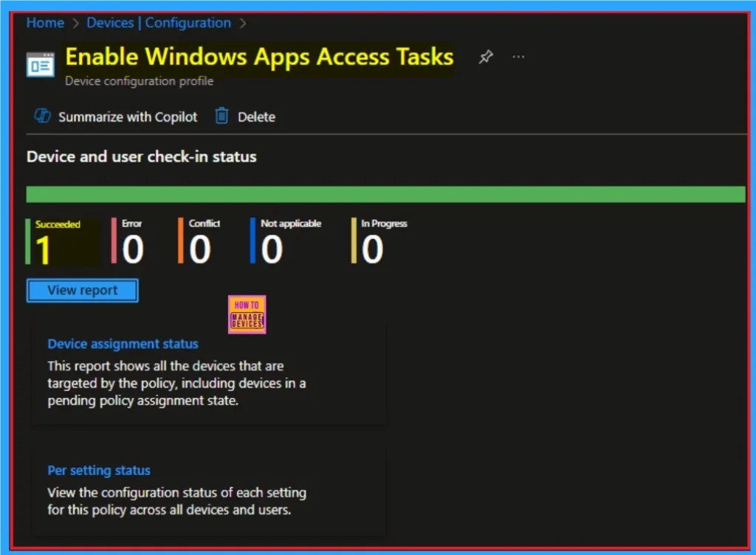Click the Summarize with Copilot icon

pyautogui.click(x=43, y=117)
